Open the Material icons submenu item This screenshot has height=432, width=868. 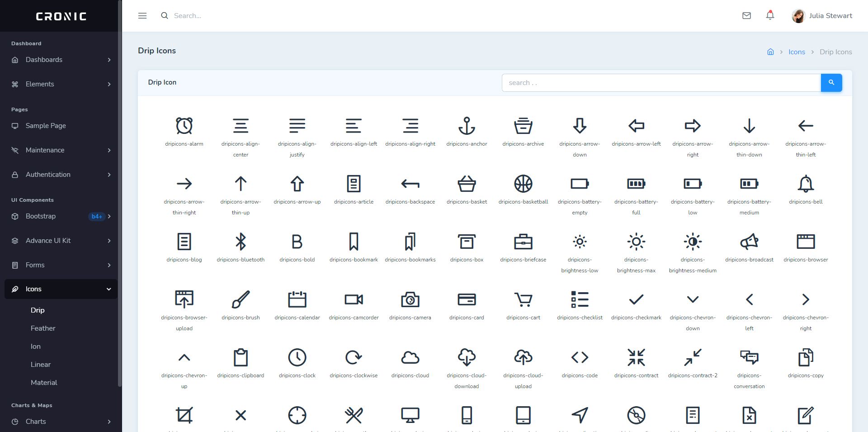(x=44, y=383)
